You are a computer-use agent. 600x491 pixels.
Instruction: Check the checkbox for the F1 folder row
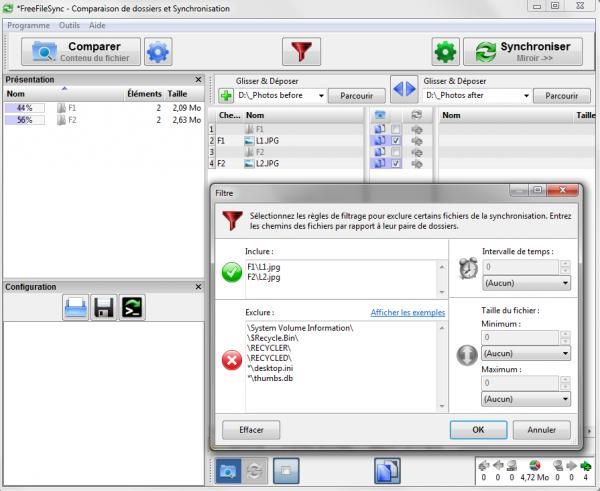tap(396, 129)
